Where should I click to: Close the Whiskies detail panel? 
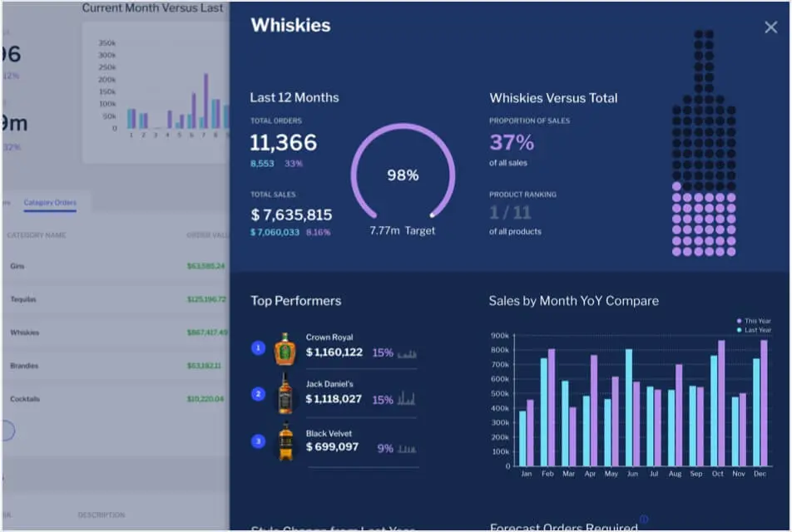pos(770,27)
